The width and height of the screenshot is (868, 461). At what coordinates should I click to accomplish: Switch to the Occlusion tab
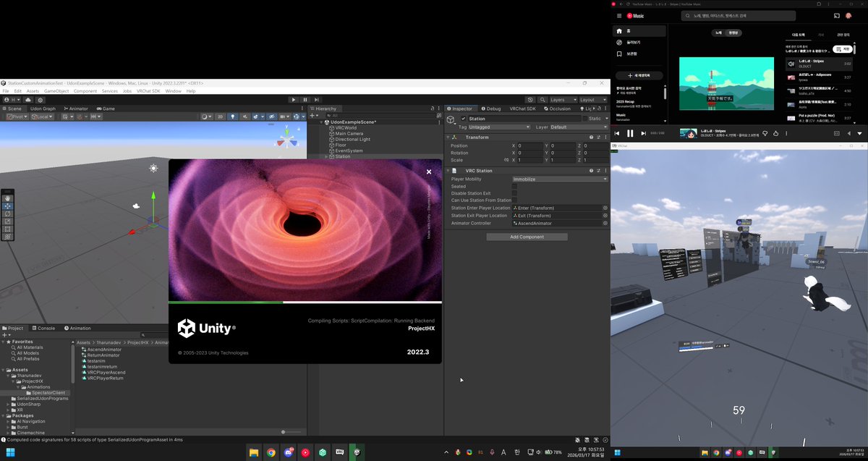[x=558, y=109]
